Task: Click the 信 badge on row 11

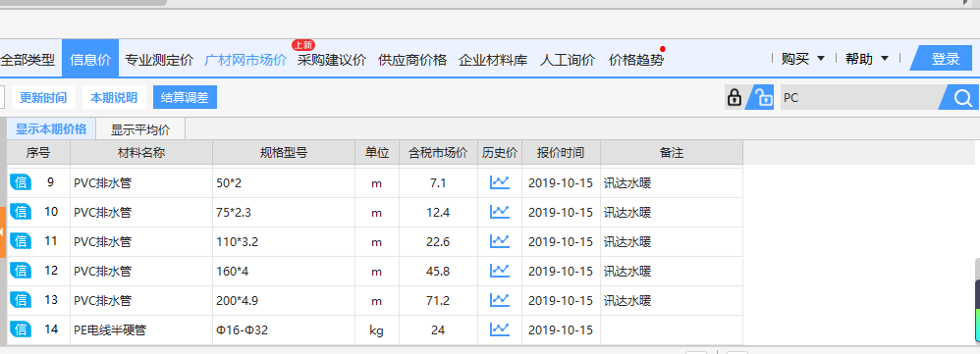Action: point(21,241)
